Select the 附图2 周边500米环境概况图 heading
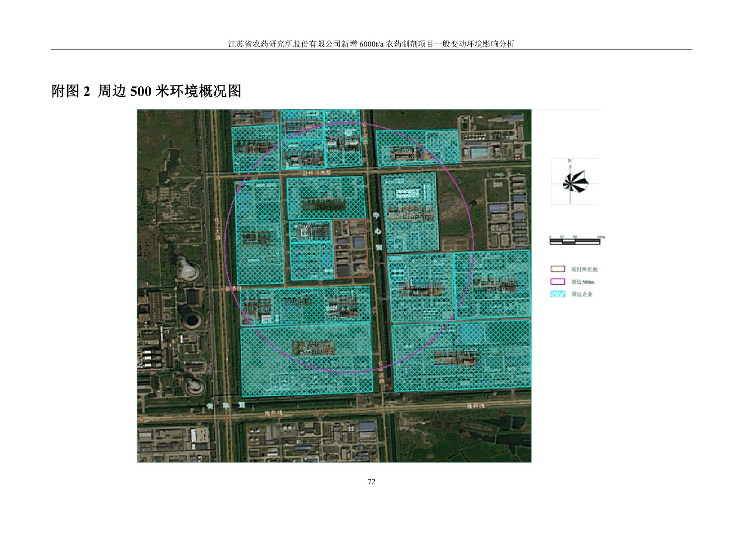756x535 pixels. (x=146, y=91)
